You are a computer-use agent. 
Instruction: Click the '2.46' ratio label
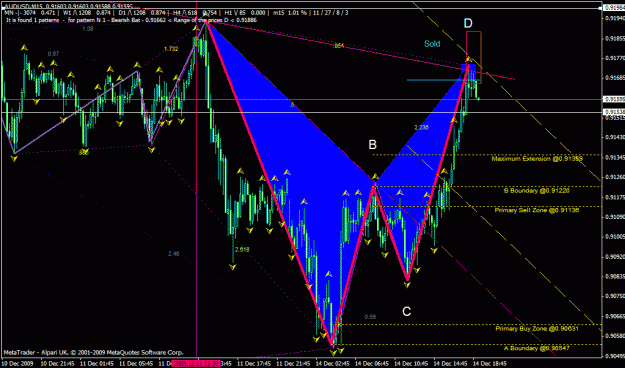click(173, 254)
